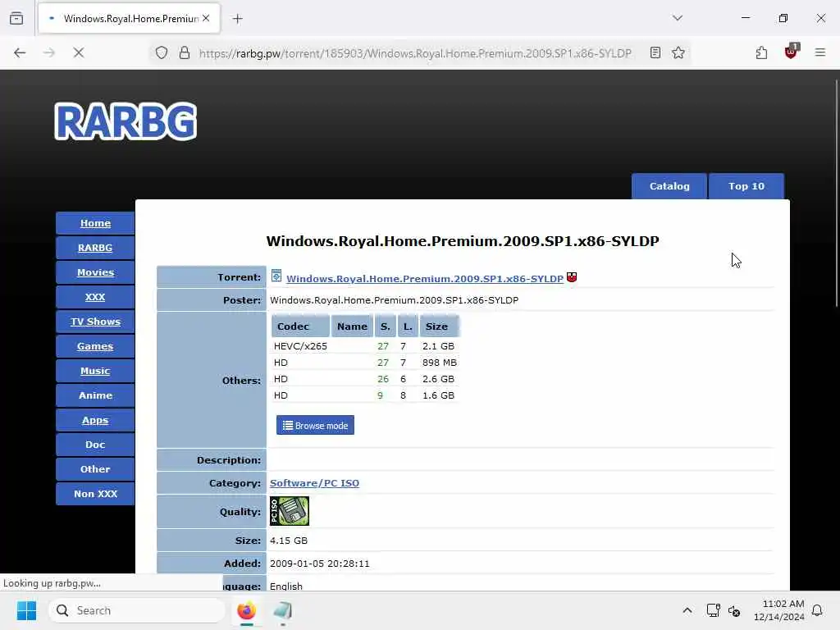Open Music category in sidebar

(x=95, y=371)
